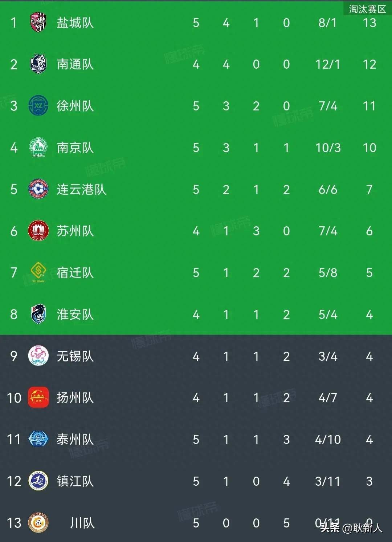Click the 淘汰赛区 label
Viewport: 392px width, 542px height.
pos(367,9)
